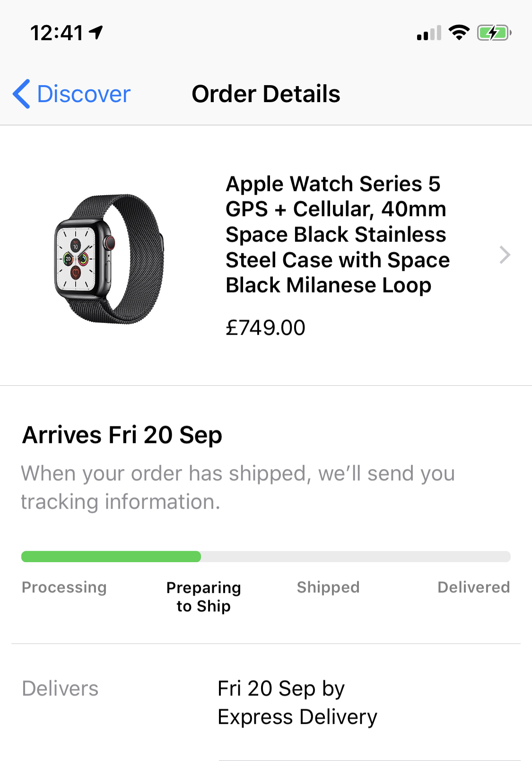Open the Apple Watch product image

pyautogui.click(x=109, y=259)
